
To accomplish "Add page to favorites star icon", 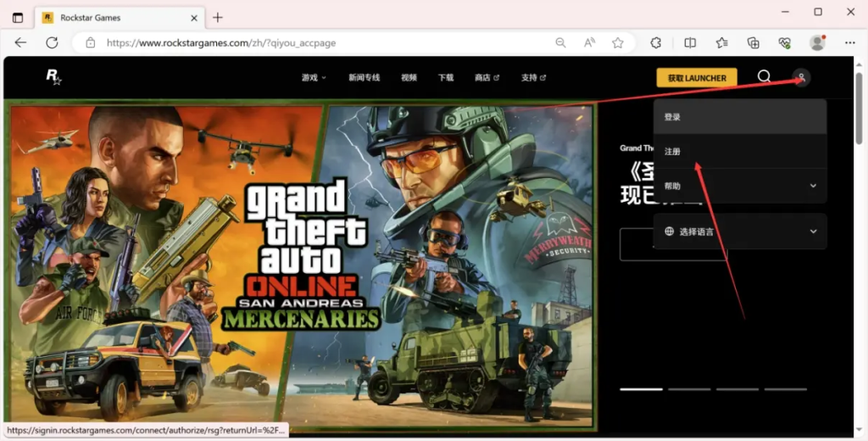I will coord(618,42).
